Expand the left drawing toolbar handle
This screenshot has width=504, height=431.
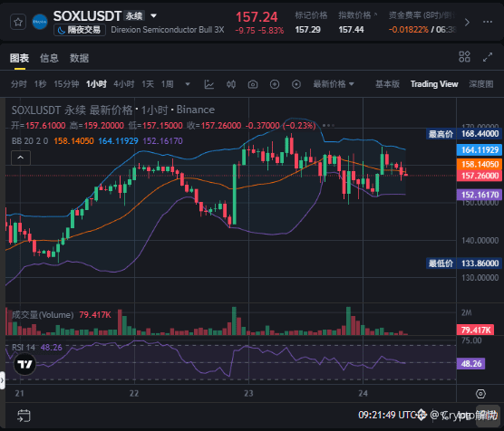pos(2,380)
